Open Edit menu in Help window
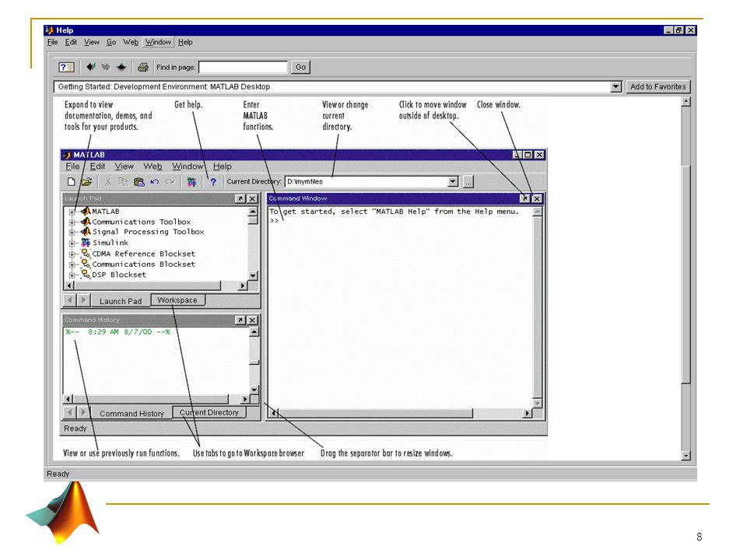Image resolution: width=747 pixels, height=560 pixels. pos(71,42)
